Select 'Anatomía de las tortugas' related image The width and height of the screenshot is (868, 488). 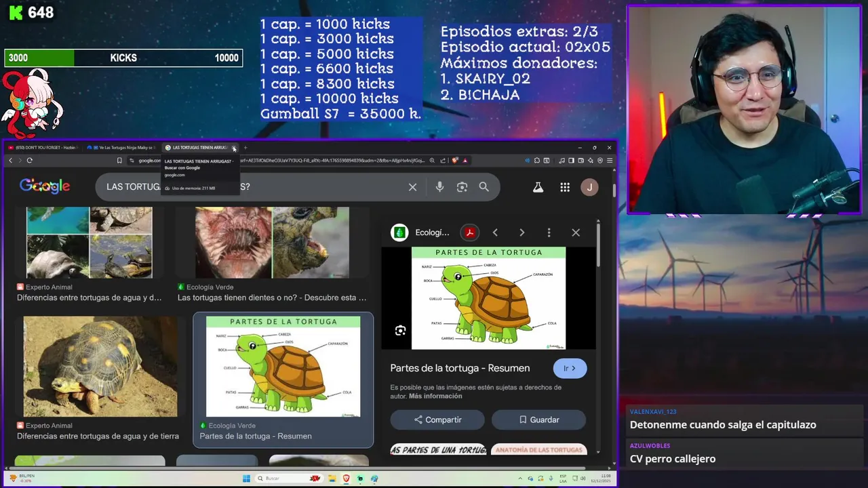click(538, 449)
